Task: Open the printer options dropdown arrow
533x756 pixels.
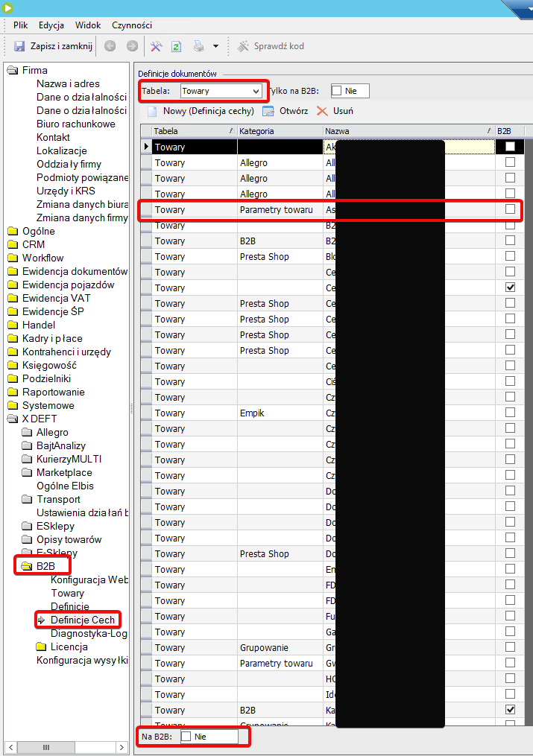Action: [x=215, y=46]
